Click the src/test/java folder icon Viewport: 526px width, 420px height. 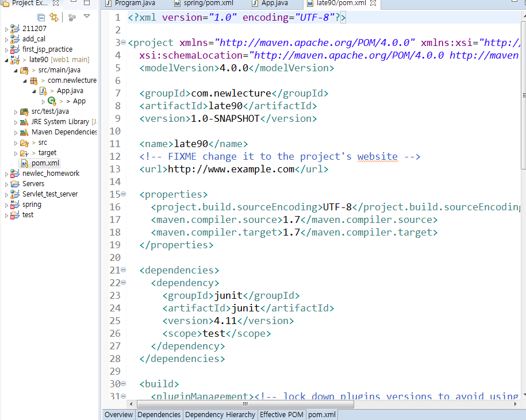[24, 111]
